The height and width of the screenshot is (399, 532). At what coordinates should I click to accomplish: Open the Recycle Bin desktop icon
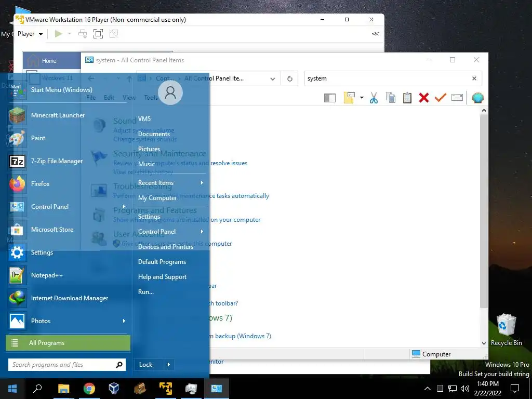tap(506, 329)
